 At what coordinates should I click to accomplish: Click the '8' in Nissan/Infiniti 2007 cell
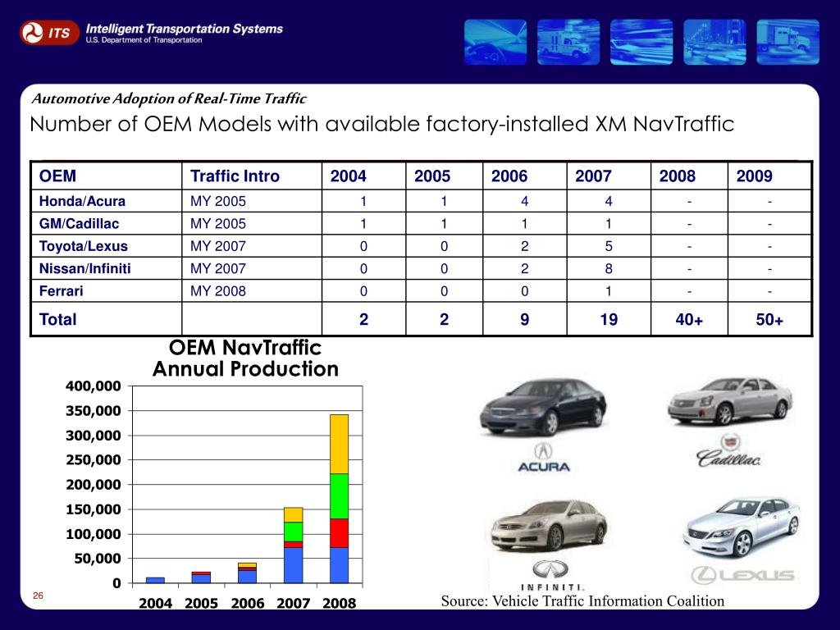(609, 269)
